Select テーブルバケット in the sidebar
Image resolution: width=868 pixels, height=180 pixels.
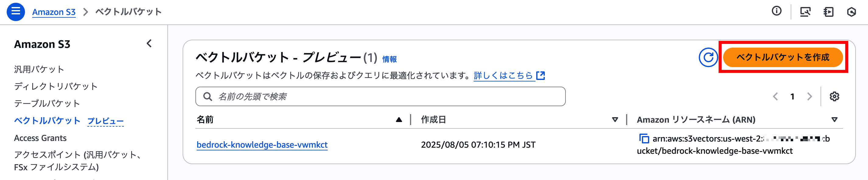47,103
